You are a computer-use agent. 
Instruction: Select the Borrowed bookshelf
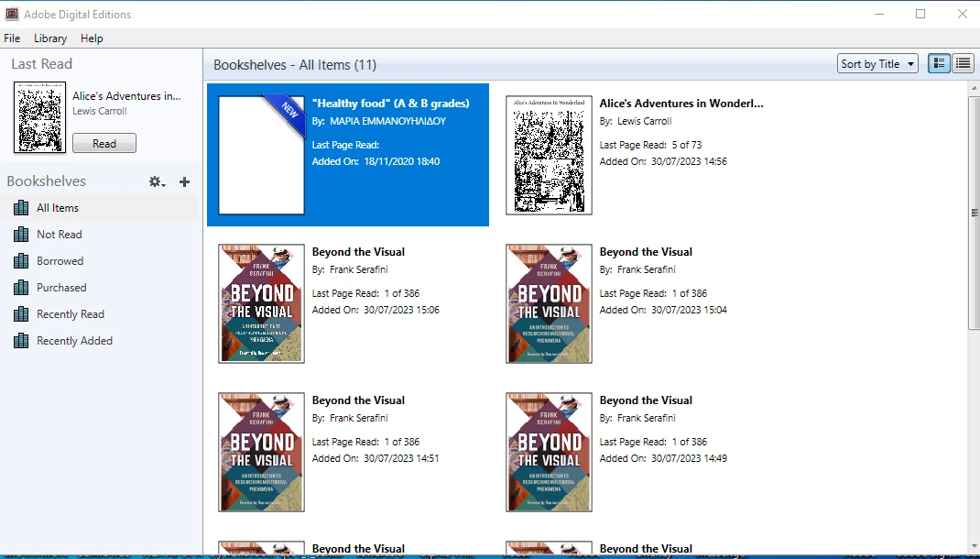pos(100,261)
